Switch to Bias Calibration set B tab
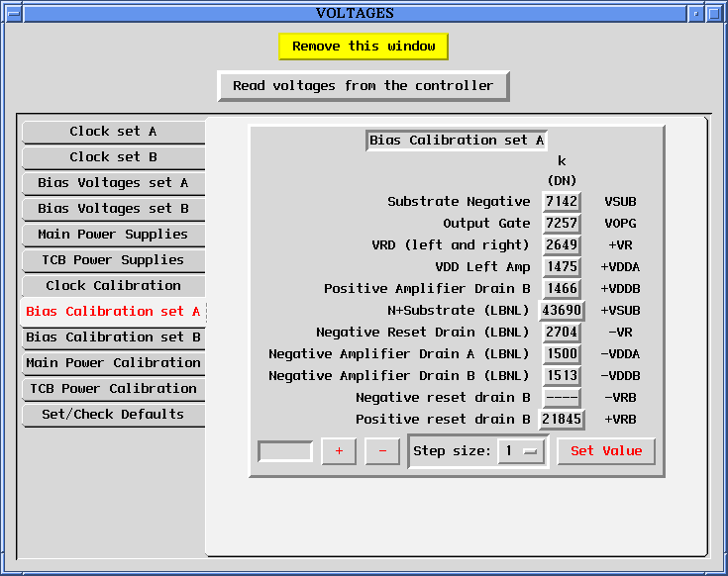The width and height of the screenshot is (728, 576). point(113,337)
